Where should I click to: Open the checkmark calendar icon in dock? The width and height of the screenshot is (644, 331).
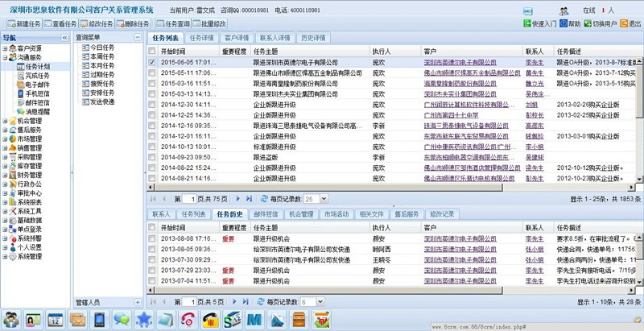(x=320, y=320)
